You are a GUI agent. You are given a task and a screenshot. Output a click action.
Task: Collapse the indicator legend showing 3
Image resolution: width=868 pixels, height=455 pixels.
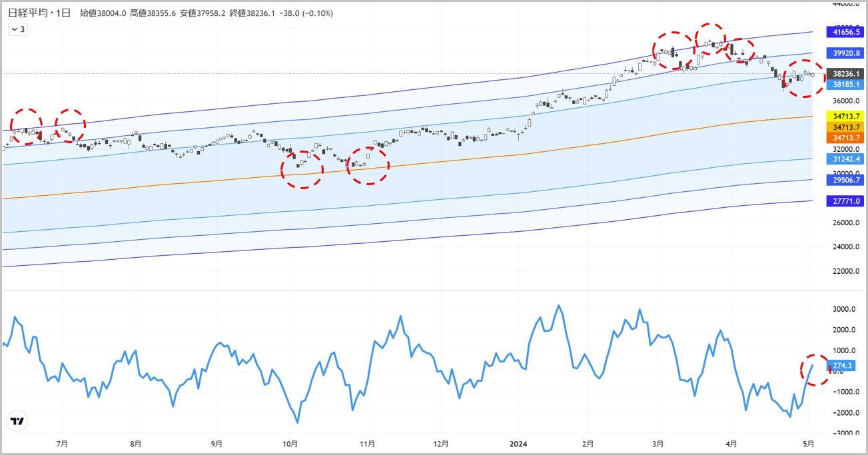(x=17, y=29)
